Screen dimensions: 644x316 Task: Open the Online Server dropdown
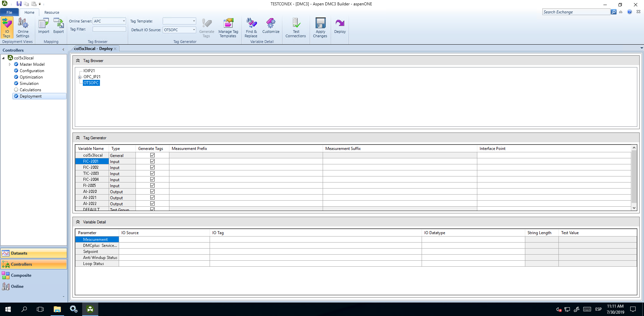[124, 21]
